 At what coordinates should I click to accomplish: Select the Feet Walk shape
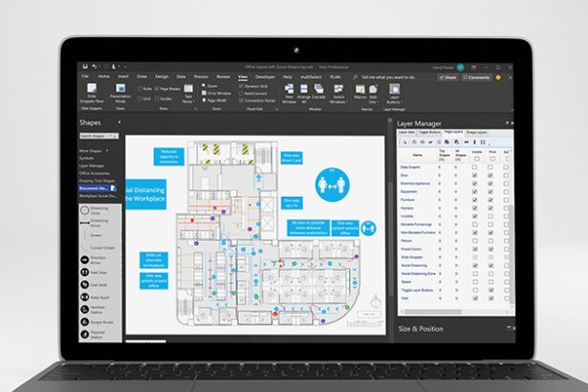[x=94, y=285]
